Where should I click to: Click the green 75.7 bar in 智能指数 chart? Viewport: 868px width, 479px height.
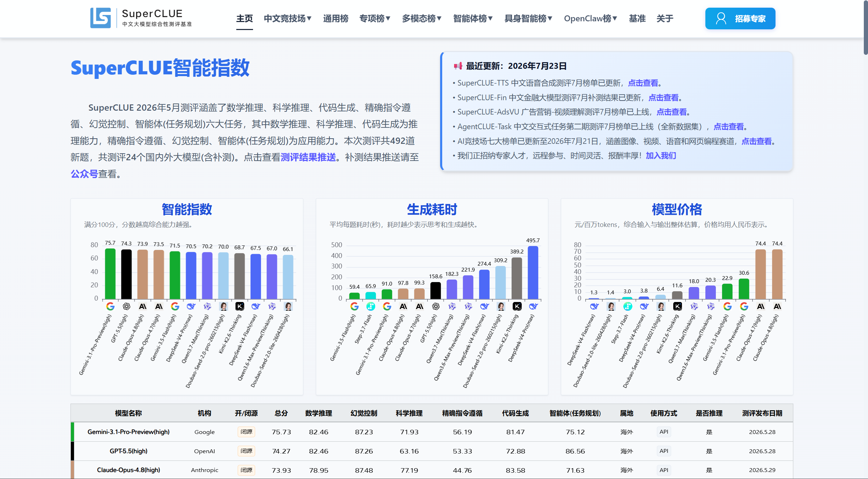(110, 274)
